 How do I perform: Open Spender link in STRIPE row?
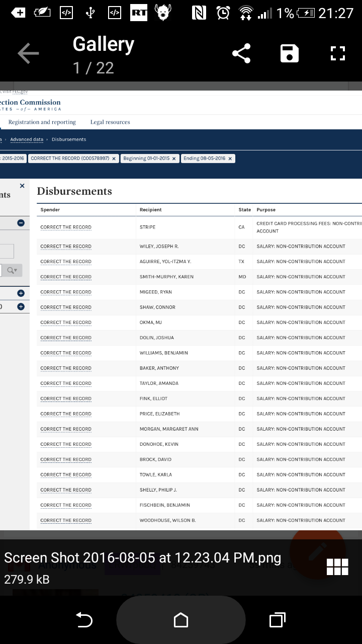click(66, 227)
